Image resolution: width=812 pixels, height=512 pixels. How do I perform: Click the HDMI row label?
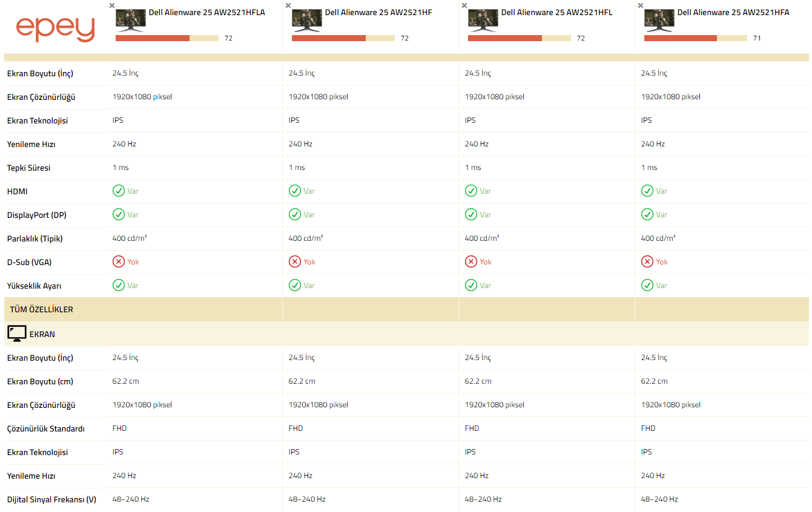point(18,191)
